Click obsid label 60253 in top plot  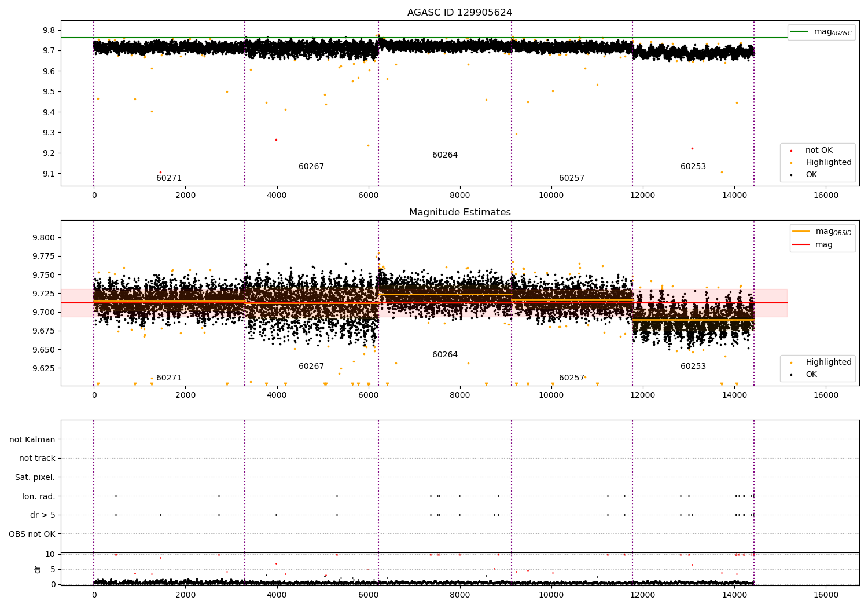tap(693, 167)
